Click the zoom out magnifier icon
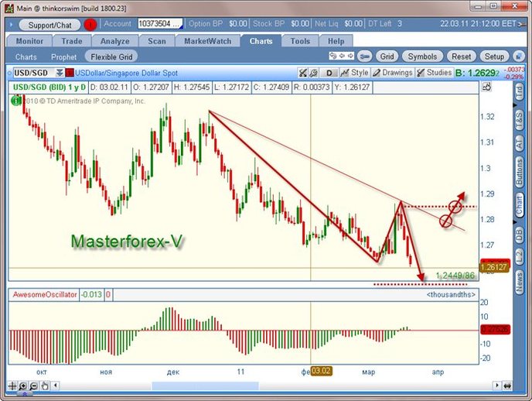The width and height of the screenshot is (532, 401). tap(32, 385)
